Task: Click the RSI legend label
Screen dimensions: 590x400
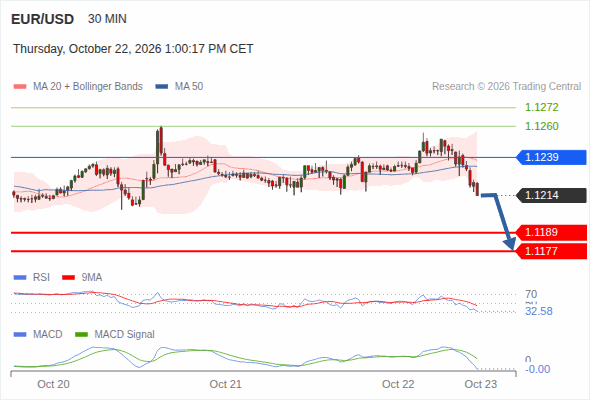Action: click(x=41, y=278)
